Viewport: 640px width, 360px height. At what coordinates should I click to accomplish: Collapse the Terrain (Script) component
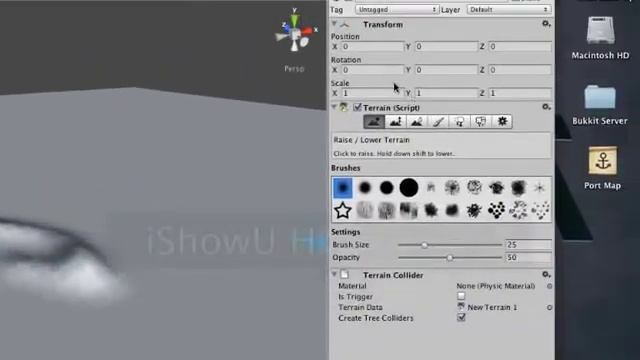point(334,107)
